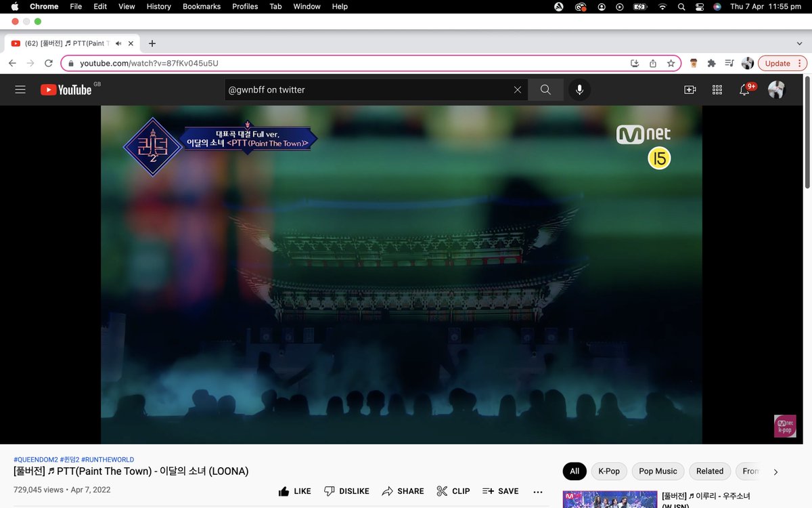Image resolution: width=812 pixels, height=508 pixels.
Task: Open the Window menu
Action: pyautogui.click(x=307, y=6)
